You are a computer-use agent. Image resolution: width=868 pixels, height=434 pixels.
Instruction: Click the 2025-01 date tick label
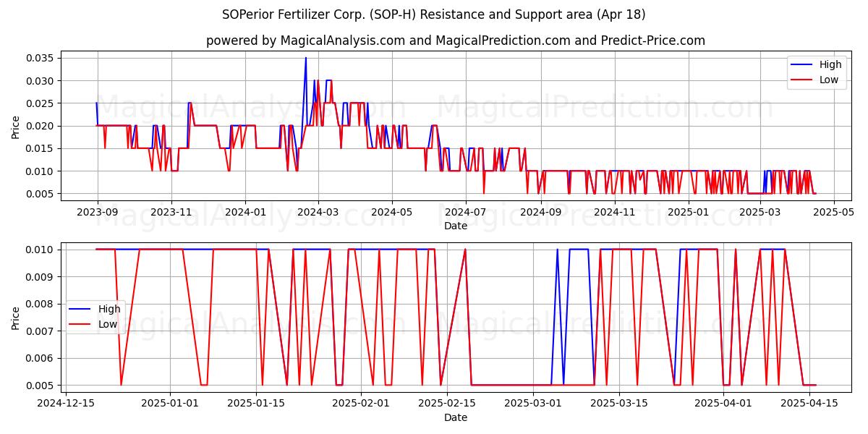688,212
